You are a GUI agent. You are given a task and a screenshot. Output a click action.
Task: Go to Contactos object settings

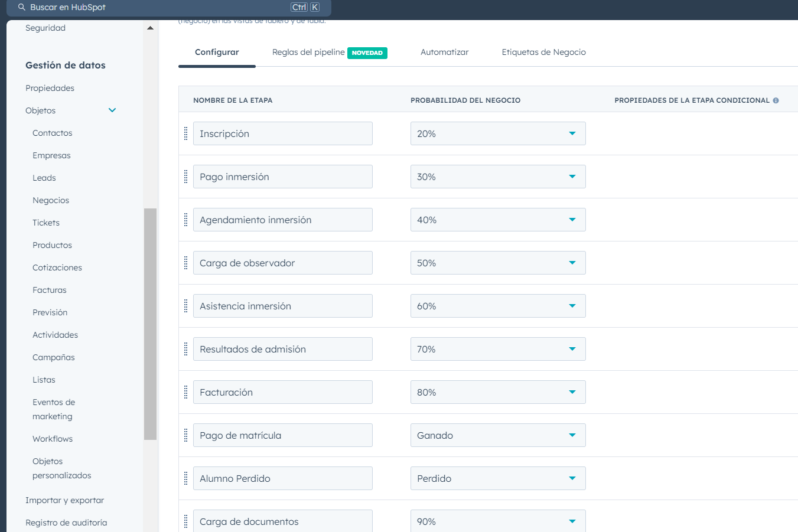[53, 133]
